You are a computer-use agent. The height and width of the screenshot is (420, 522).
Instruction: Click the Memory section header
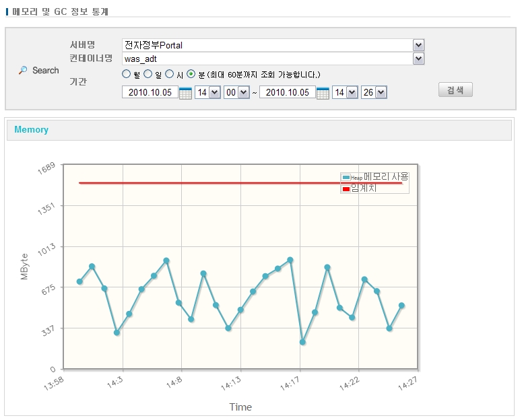click(x=32, y=130)
